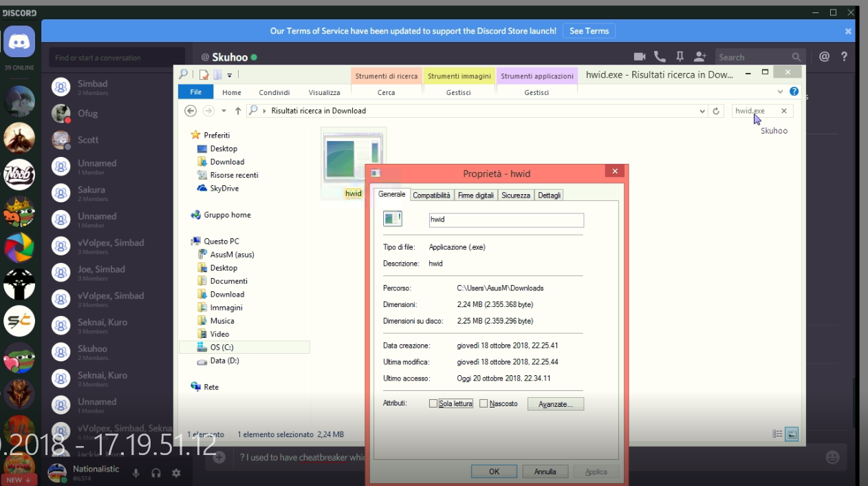The width and height of the screenshot is (868, 486).
Task: Open Discord mentions @ icon
Action: 824,57
